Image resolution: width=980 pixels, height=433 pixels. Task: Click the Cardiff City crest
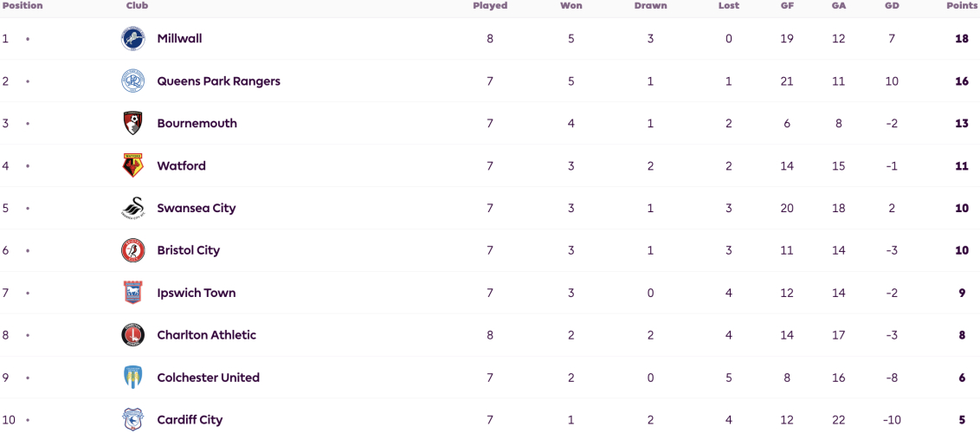click(132, 420)
